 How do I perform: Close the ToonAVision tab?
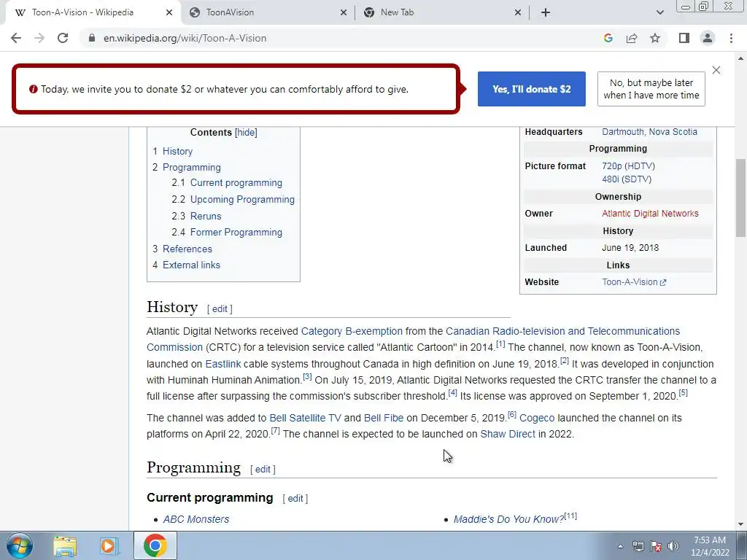pyautogui.click(x=344, y=12)
